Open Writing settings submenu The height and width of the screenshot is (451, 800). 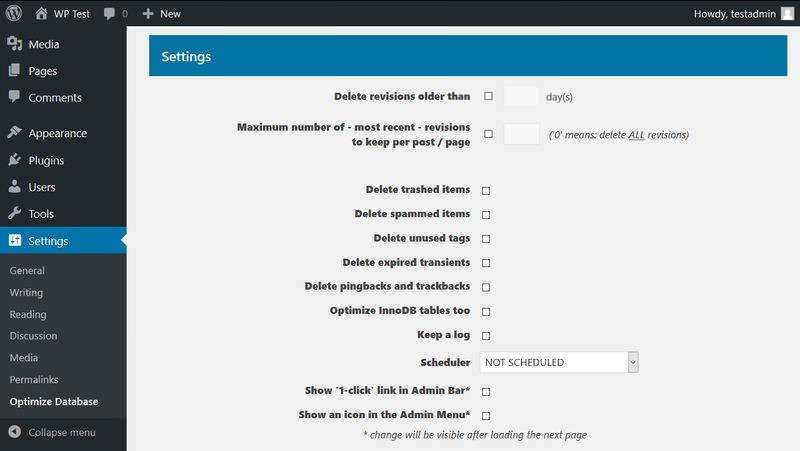(26, 292)
